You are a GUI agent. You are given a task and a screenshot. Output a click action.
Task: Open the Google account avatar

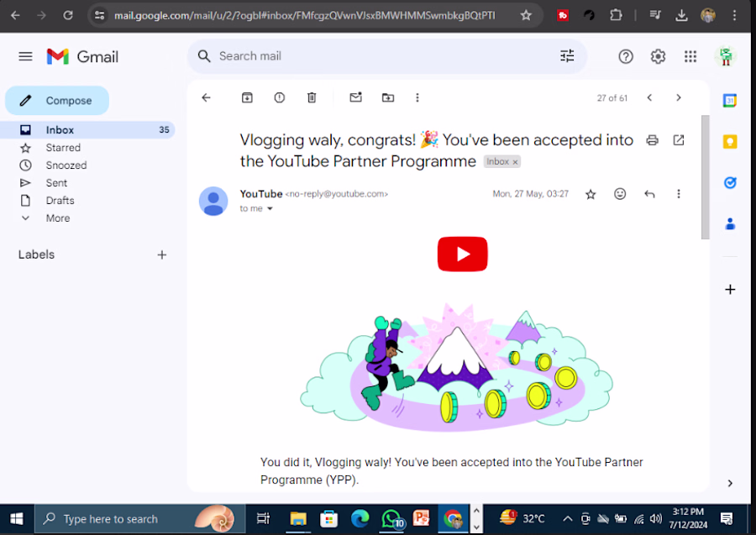coord(725,56)
